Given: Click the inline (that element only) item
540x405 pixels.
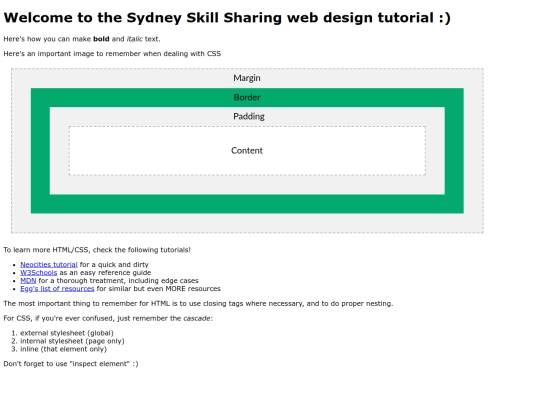Looking at the screenshot, I should pyautogui.click(x=63, y=349).
